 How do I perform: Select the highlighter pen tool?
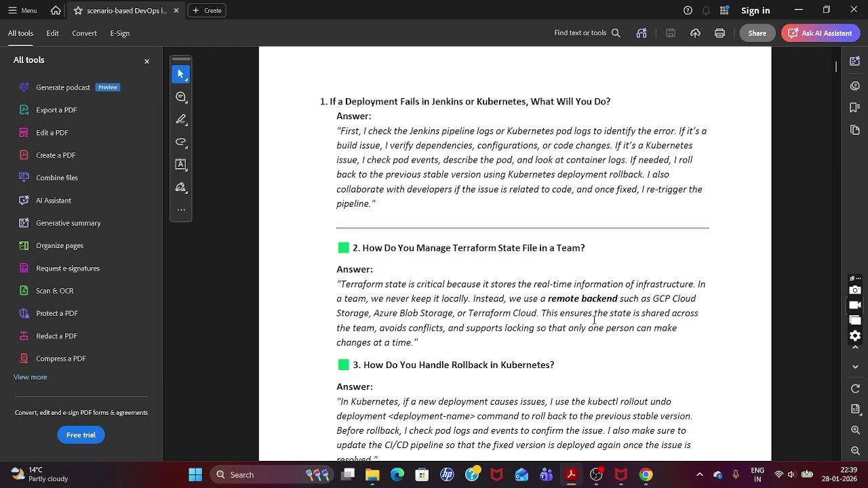180,119
